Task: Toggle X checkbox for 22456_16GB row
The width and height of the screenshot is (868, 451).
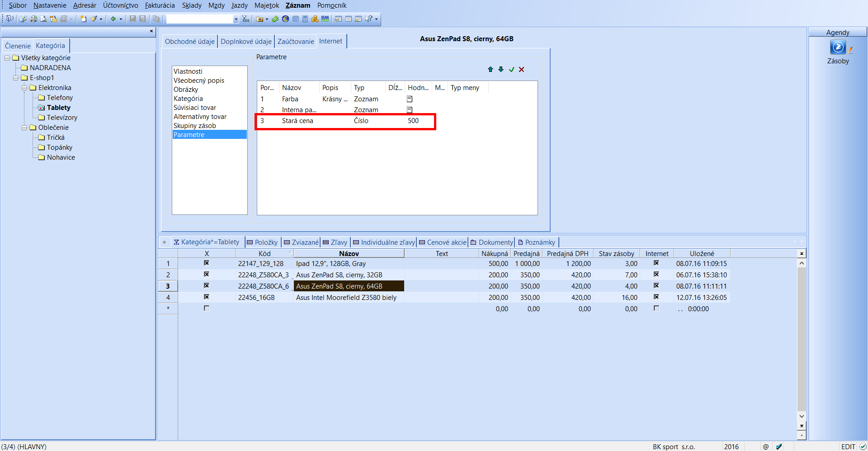Action: tap(207, 297)
